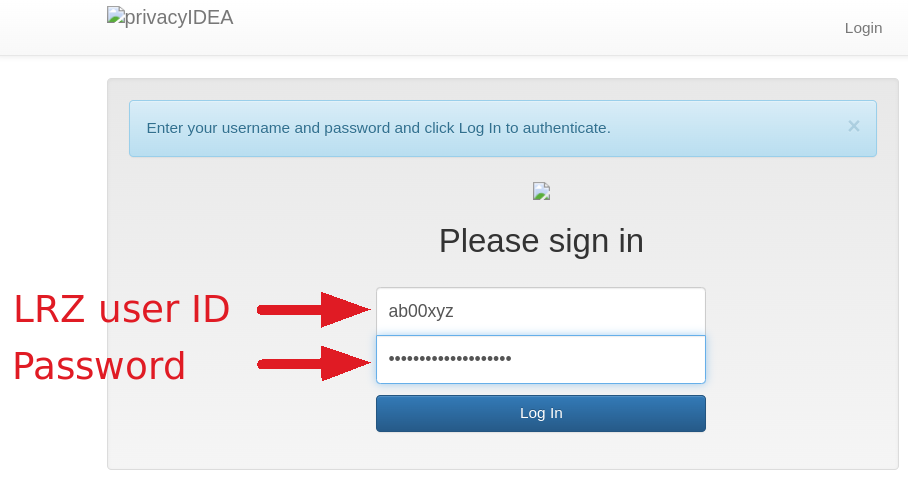The image size is (908, 478).
Task: Focus the username field containing ab00xyz
Action: [541, 311]
